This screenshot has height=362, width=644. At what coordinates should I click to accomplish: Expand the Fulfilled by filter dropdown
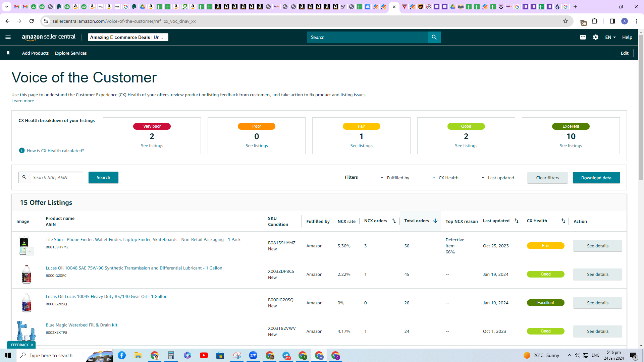point(395,178)
